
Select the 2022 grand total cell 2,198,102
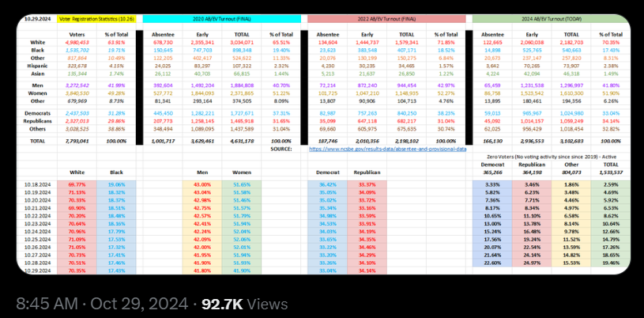tap(407, 140)
